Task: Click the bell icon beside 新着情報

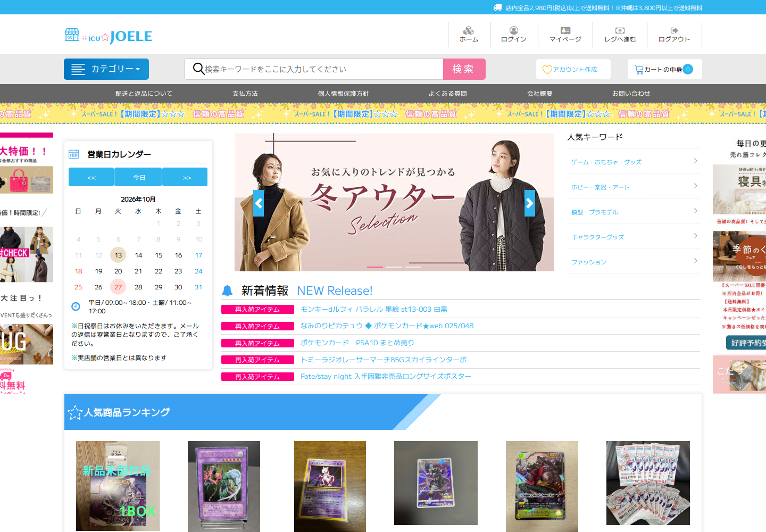Action: [x=227, y=290]
